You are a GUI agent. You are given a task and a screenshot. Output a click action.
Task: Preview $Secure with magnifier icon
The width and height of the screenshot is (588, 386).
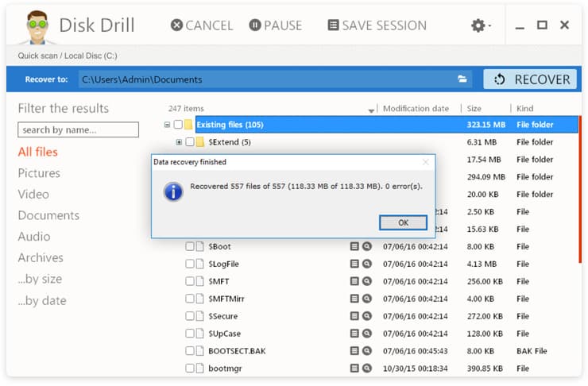click(x=367, y=316)
